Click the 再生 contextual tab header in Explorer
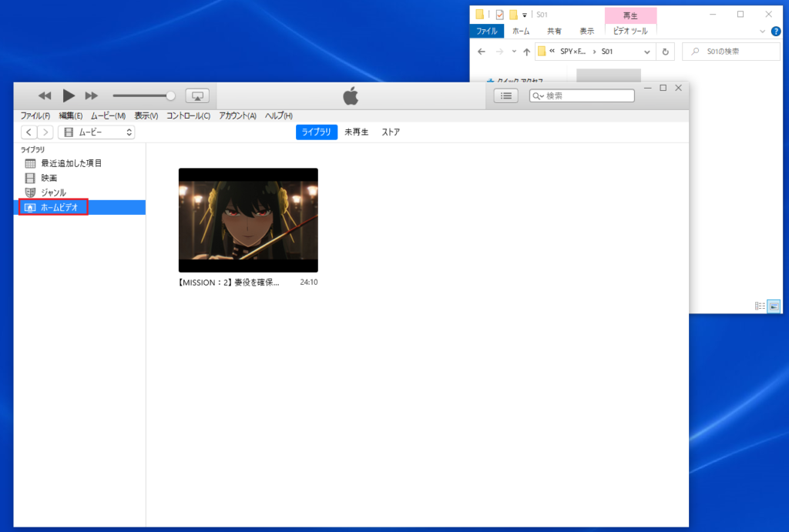Viewport: 789px width, 532px height. [x=630, y=15]
